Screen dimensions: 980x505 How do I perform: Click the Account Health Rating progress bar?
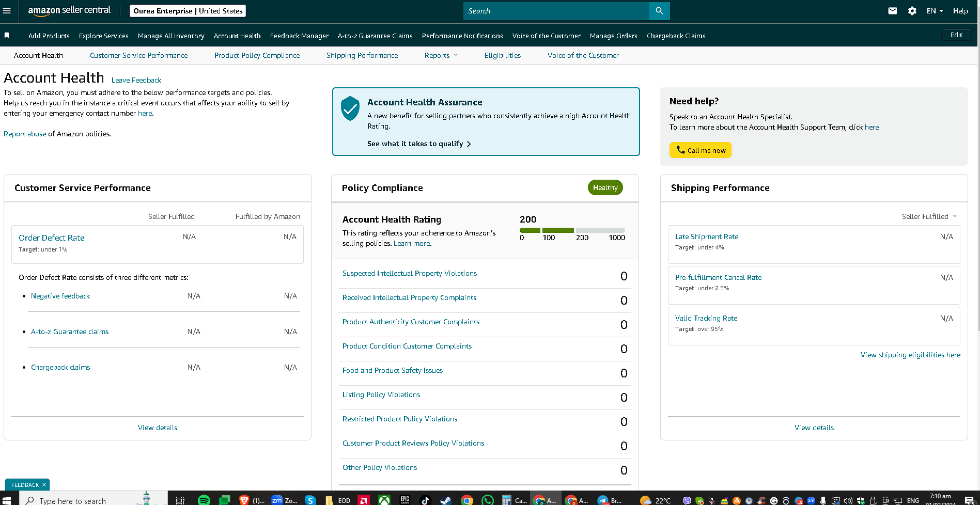click(x=572, y=230)
